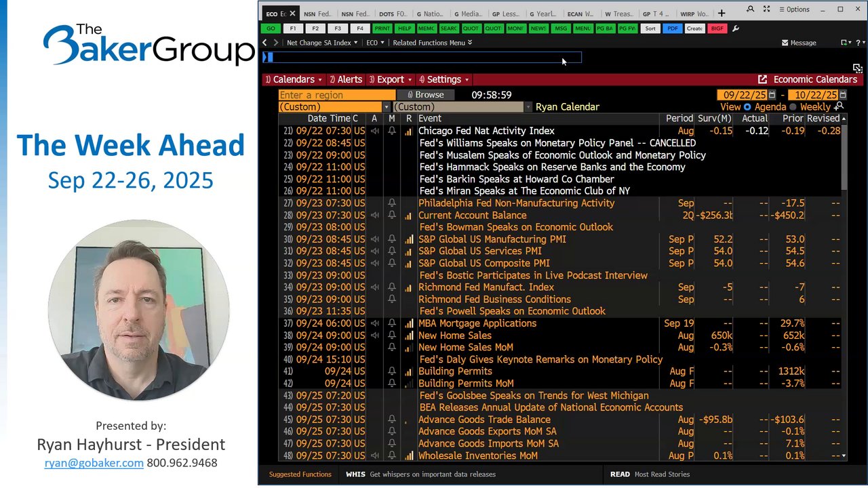Click the green GO button

271,28
